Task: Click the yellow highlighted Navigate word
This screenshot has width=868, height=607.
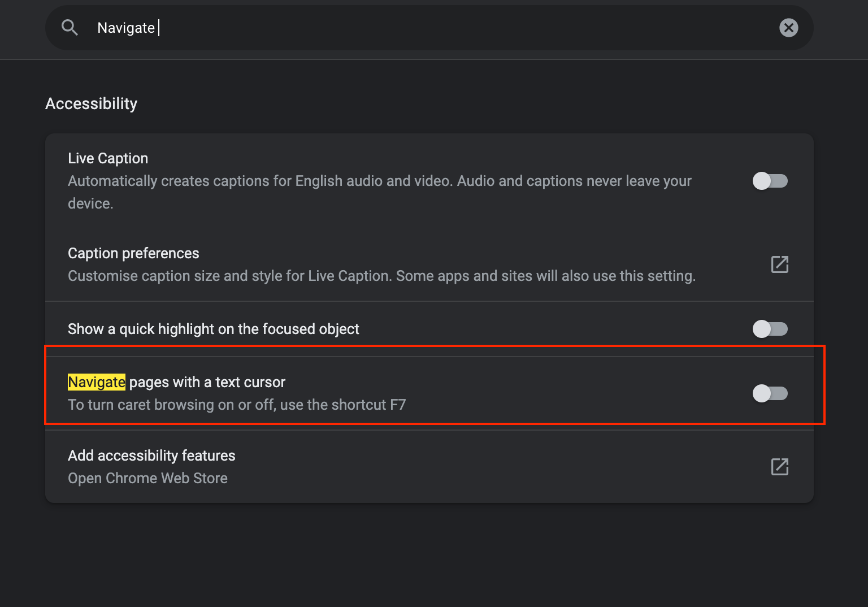Action: pyautogui.click(x=97, y=383)
